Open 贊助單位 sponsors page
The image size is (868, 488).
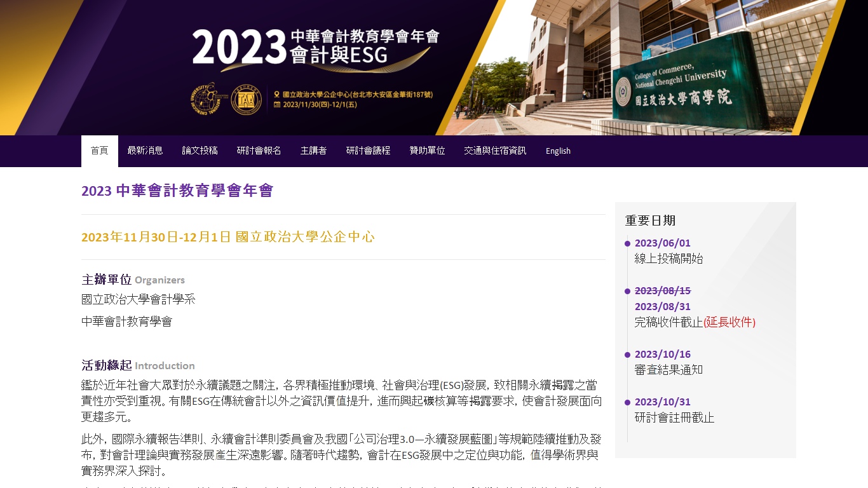[428, 151]
